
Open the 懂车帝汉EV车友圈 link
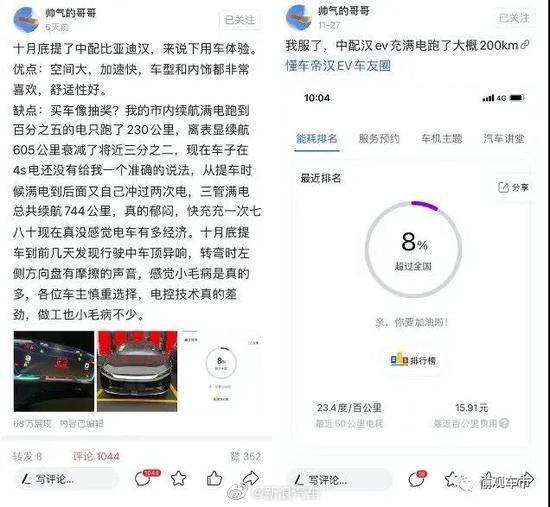(x=338, y=66)
